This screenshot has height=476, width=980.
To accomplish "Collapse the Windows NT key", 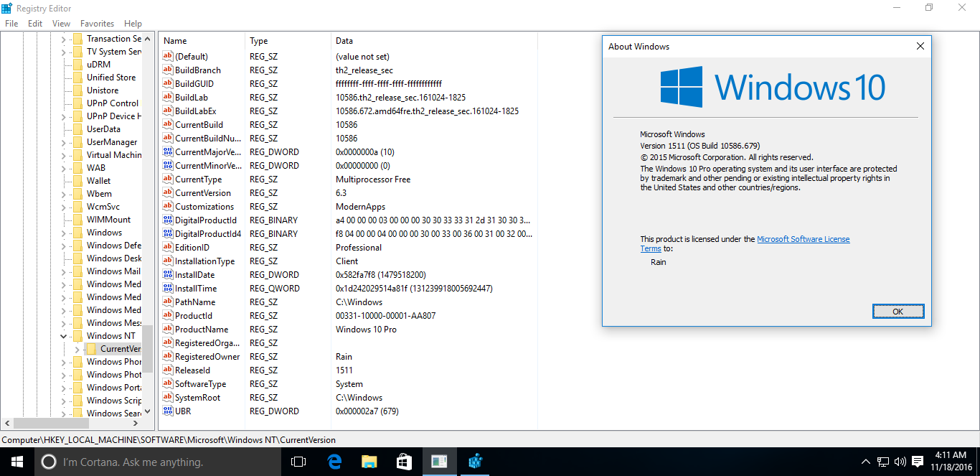I will click(x=63, y=336).
